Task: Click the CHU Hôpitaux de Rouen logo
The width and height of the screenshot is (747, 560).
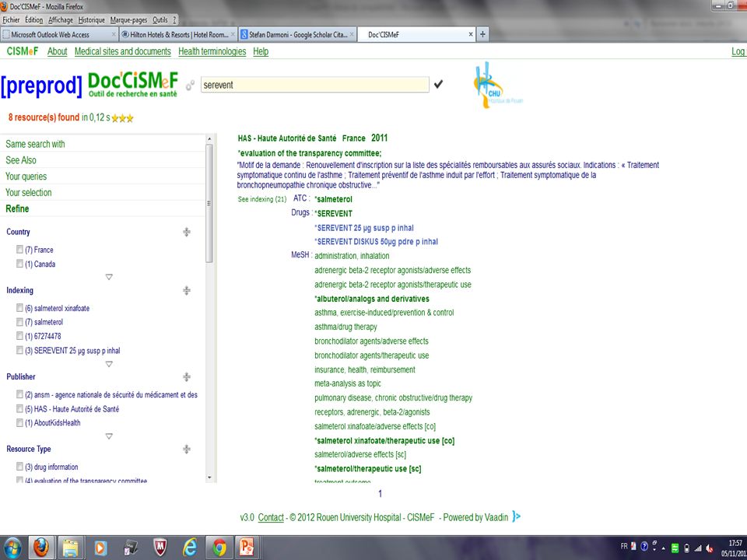Action: coord(497,86)
